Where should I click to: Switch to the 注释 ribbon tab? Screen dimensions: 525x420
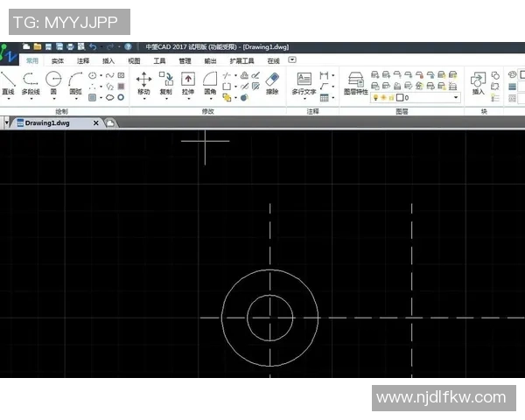point(83,61)
